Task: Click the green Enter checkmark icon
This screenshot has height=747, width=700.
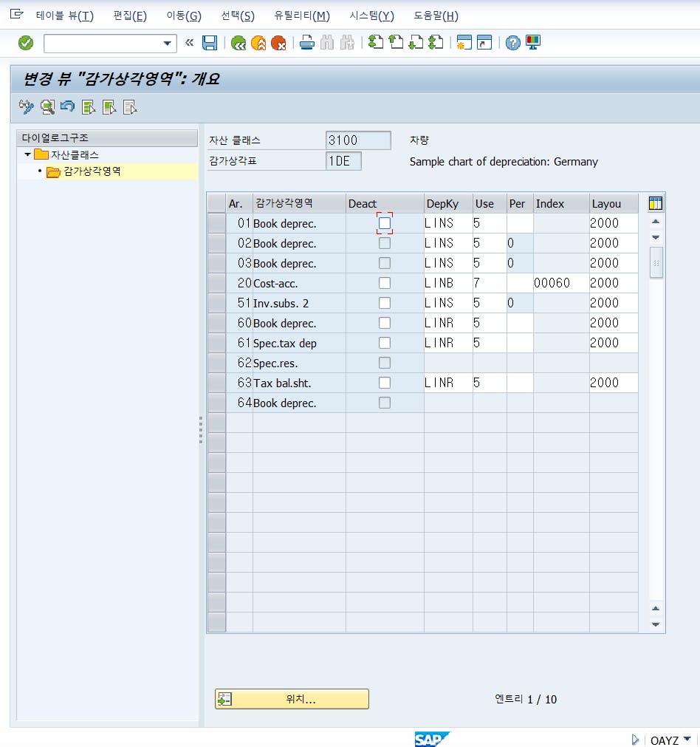Action: click(x=26, y=43)
